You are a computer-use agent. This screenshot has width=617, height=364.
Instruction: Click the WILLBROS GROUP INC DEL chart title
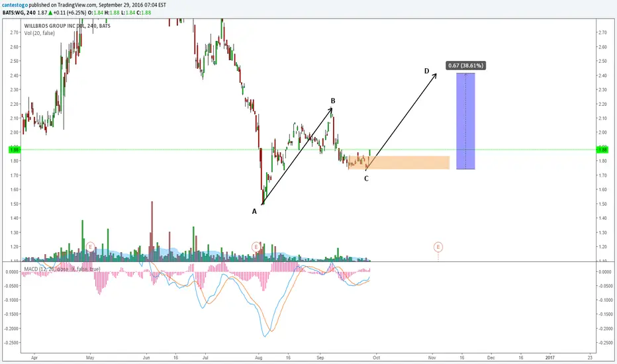[68, 26]
